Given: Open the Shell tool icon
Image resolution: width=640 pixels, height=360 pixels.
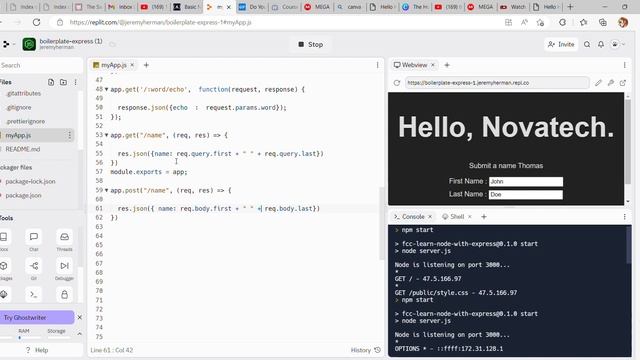Looking at the screenshot, I should pos(33,295).
